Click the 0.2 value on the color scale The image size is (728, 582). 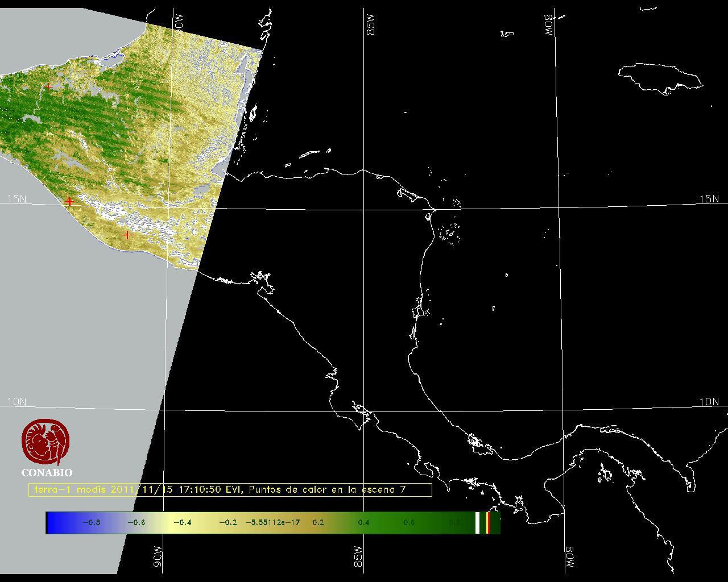coord(318,523)
